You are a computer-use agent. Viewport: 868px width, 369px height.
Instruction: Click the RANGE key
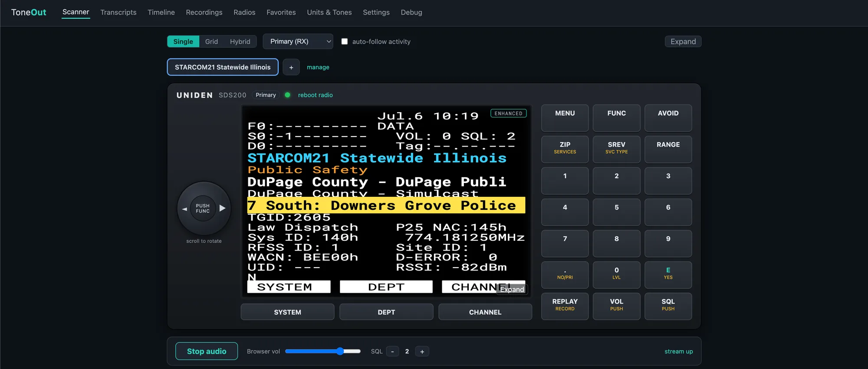tap(668, 149)
